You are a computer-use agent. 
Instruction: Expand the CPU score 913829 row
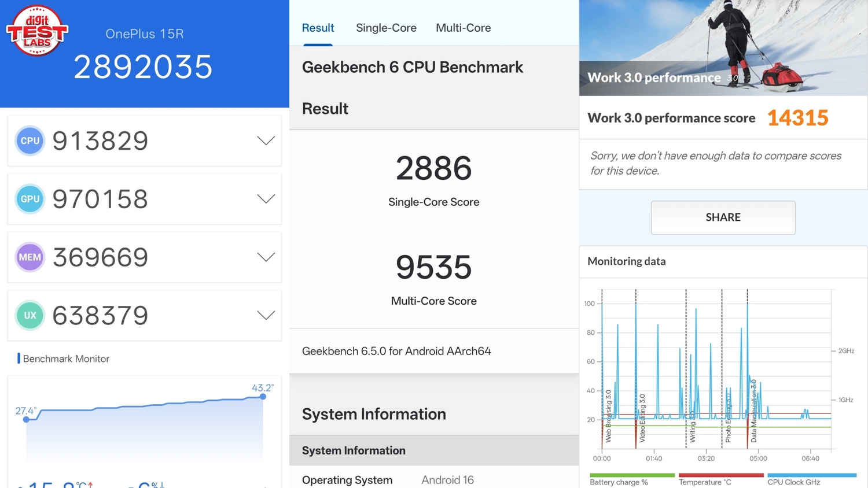[266, 141]
